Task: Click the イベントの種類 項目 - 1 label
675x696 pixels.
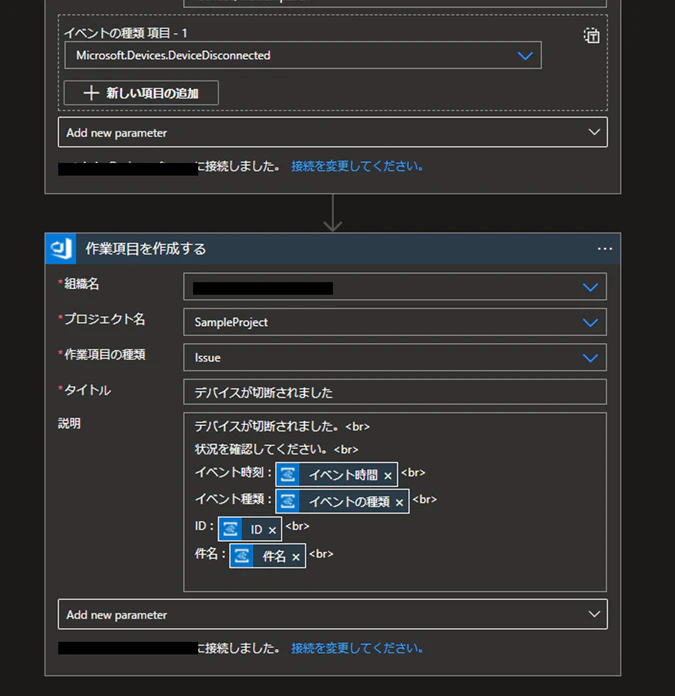Action: tap(126, 33)
